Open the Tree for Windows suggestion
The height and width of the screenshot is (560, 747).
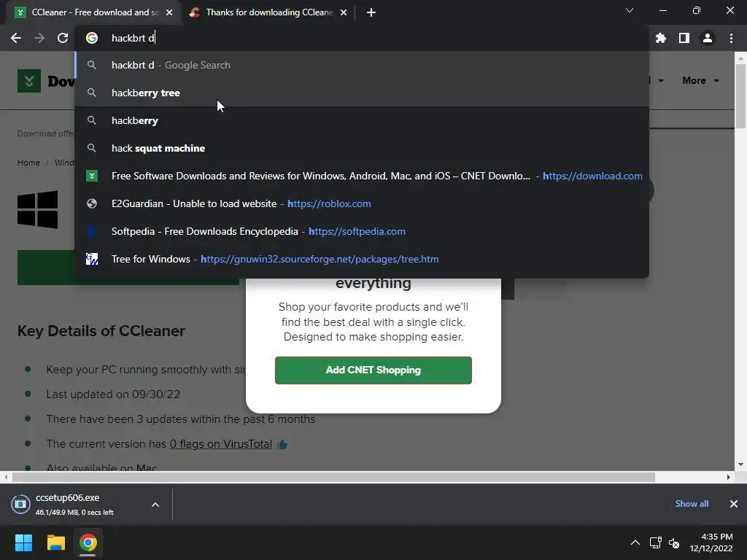tap(362, 259)
